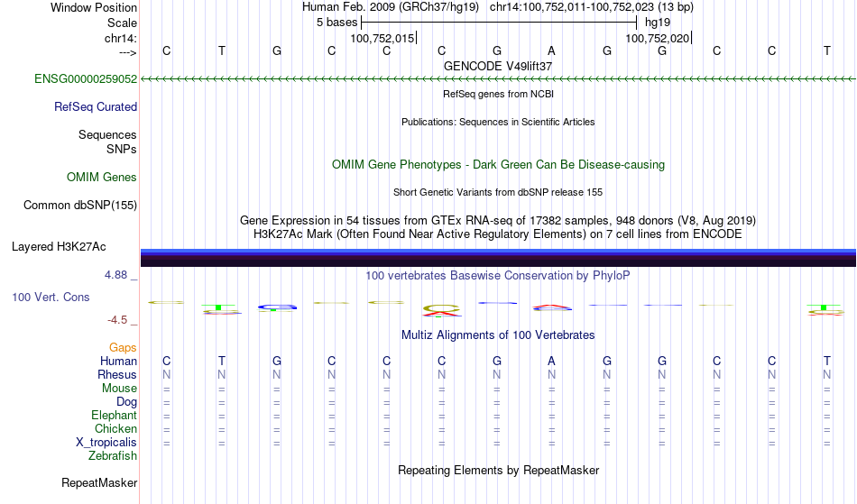Click the 100,752,020 ruler position
This screenshot has height=504, width=857.
tap(658, 38)
